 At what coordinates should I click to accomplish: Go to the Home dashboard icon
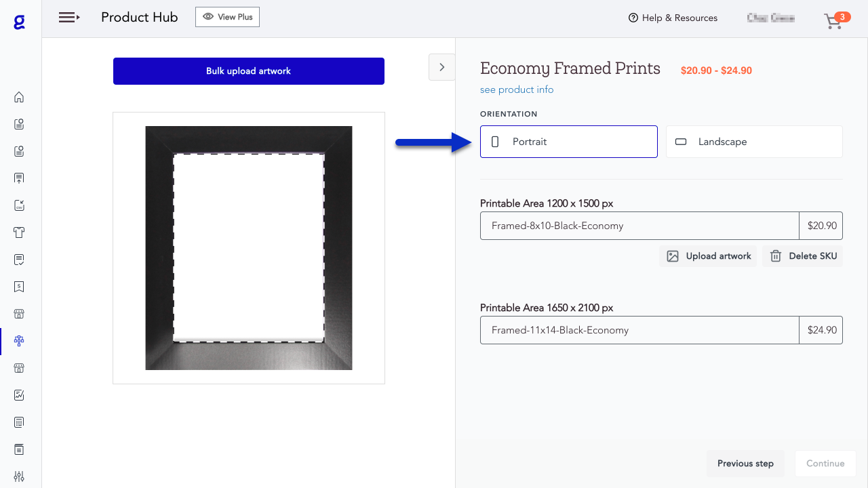18,97
